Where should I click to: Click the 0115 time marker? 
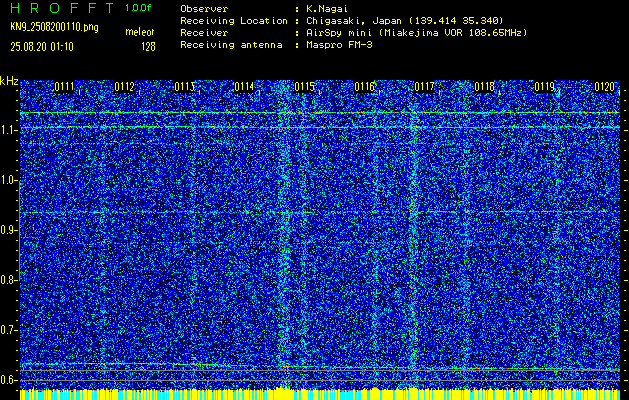point(304,87)
